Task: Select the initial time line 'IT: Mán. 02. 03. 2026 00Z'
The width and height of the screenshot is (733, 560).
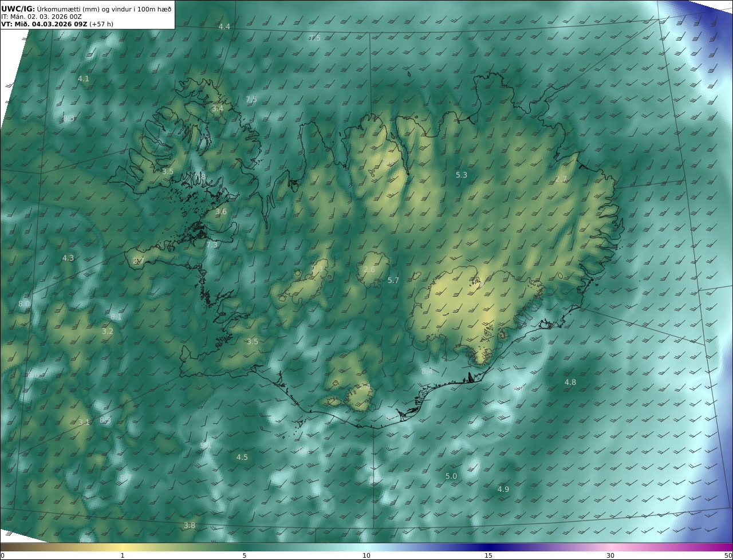Action: tap(41, 17)
